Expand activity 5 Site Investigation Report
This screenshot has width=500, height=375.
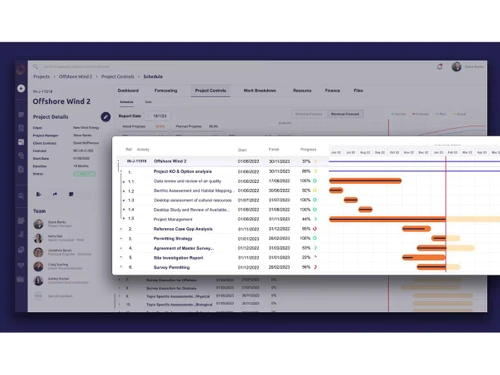coord(121,257)
